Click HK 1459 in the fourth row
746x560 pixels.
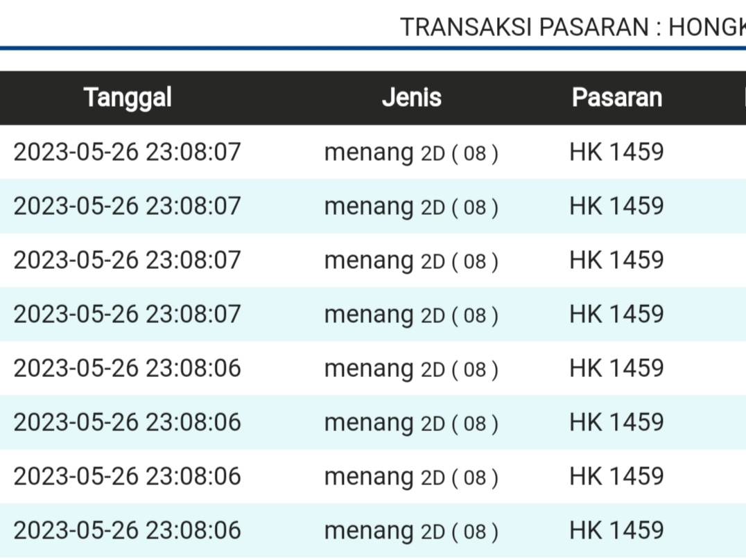click(x=616, y=314)
